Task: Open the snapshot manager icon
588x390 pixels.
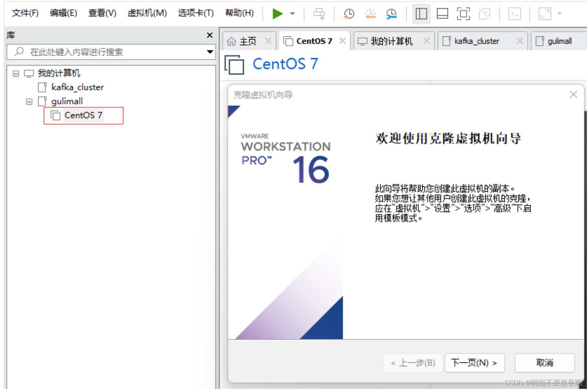Action: [391, 14]
